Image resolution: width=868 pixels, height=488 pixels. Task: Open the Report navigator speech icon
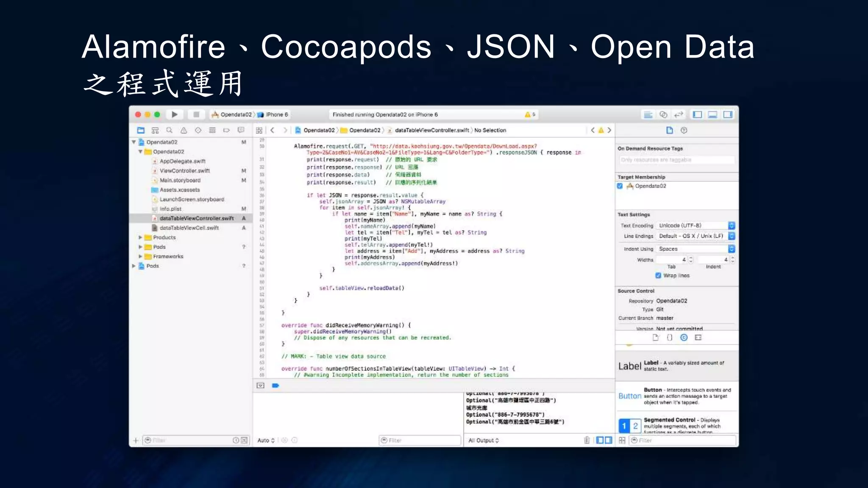(241, 130)
